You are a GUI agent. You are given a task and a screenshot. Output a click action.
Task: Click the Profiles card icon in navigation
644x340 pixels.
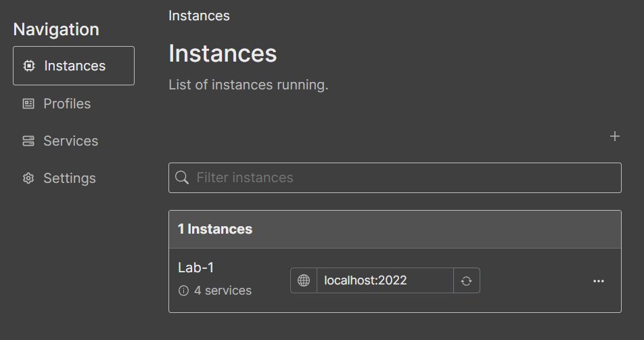pyautogui.click(x=28, y=104)
